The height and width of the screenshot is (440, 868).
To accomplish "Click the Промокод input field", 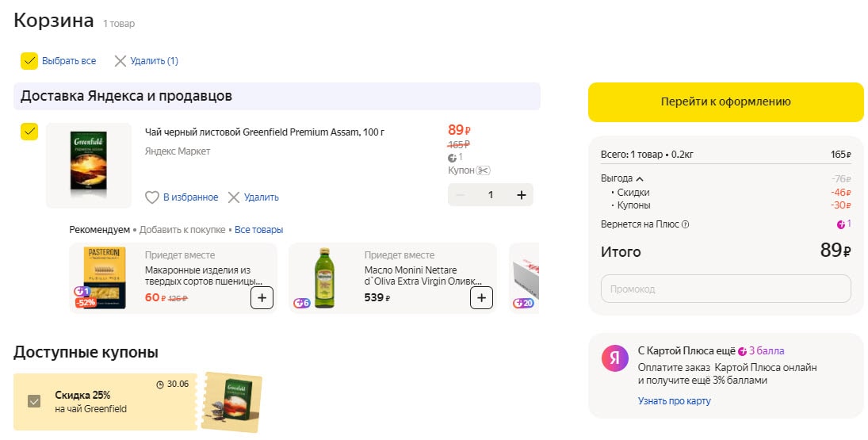I will 725,289.
